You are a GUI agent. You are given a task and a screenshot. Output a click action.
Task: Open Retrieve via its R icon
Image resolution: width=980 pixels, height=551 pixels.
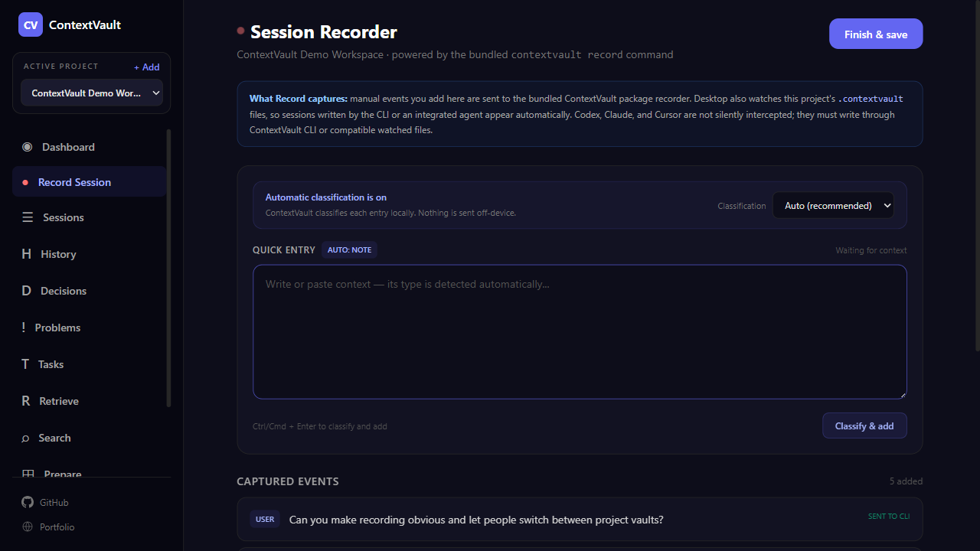[25, 401]
